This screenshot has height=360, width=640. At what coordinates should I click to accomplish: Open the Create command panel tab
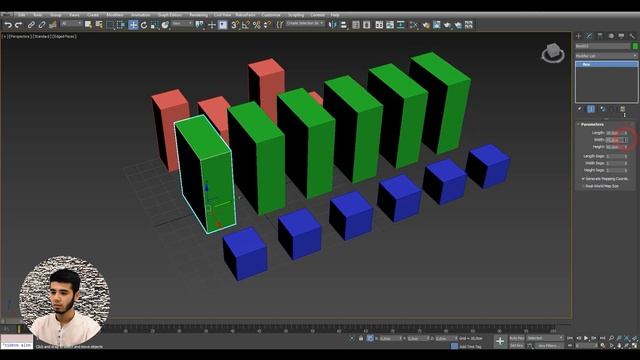point(578,36)
